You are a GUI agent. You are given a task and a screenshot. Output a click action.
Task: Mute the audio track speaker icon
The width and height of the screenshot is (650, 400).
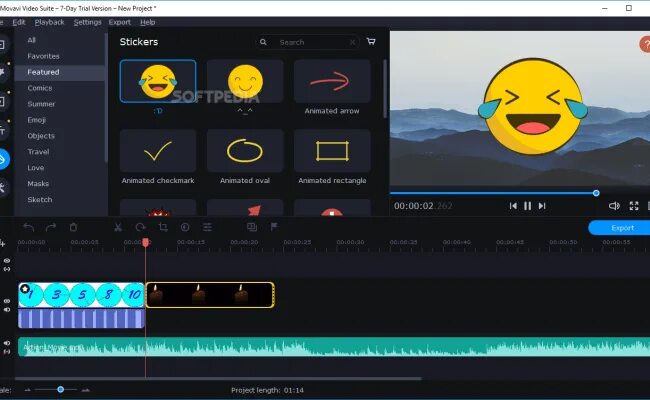point(7,343)
